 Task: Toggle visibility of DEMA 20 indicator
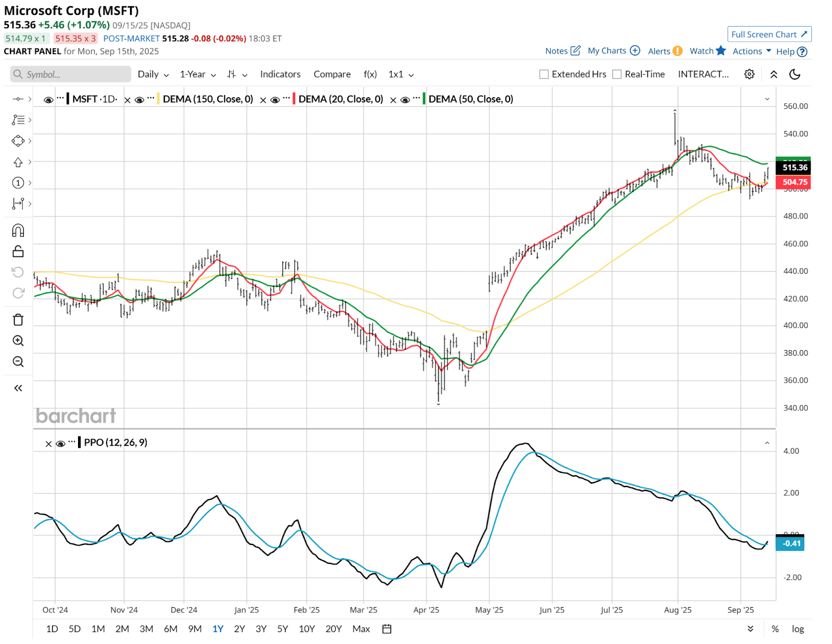click(275, 100)
